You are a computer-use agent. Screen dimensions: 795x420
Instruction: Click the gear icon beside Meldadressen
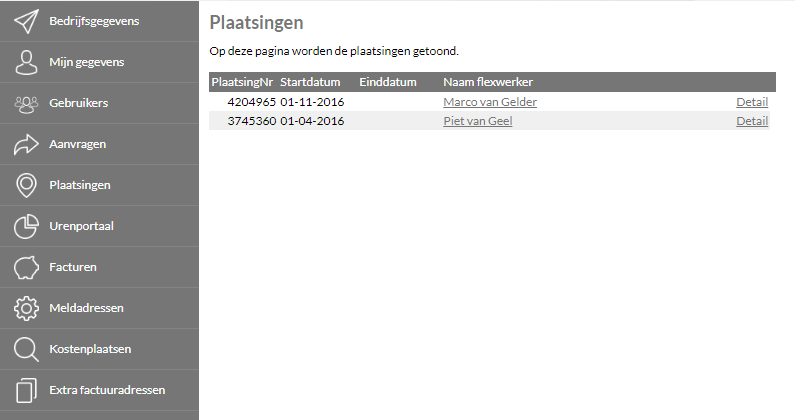coord(26,308)
